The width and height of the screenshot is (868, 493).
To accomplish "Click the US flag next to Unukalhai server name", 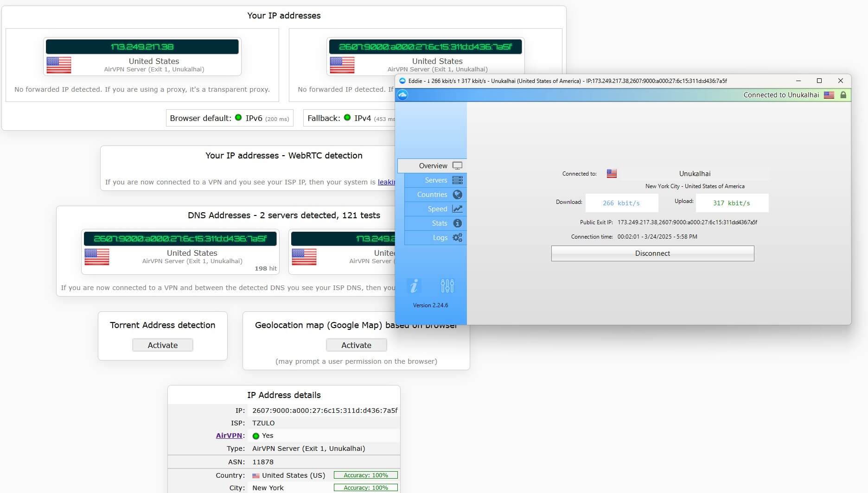I will coord(612,173).
